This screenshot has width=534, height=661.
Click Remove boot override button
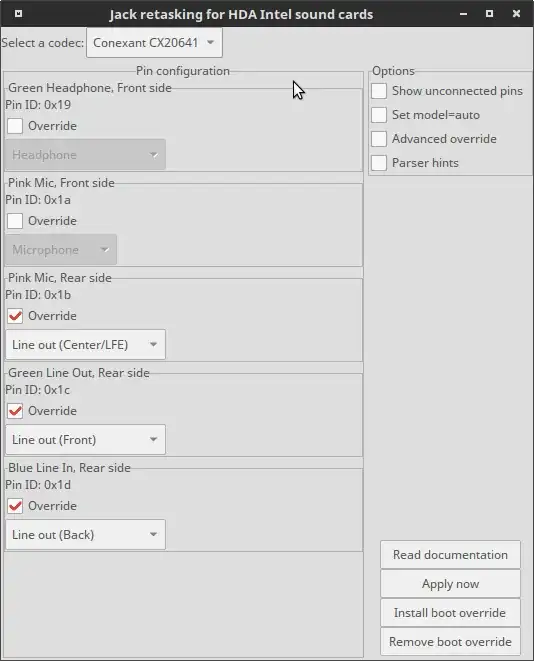click(x=450, y=642)
